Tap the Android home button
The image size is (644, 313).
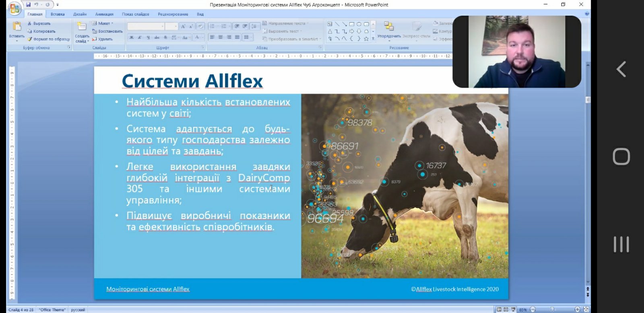(x=621, y=156)
